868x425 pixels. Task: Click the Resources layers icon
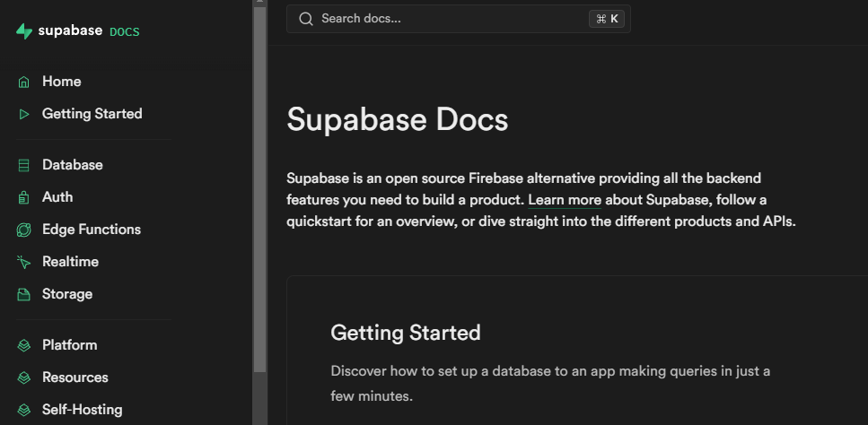[23, 377]
